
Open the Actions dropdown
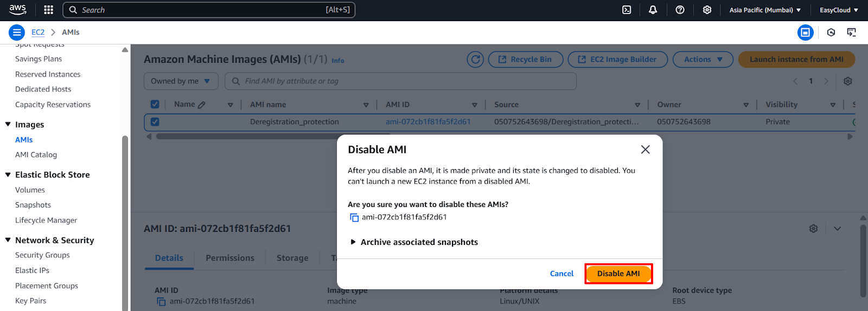pos(703,60)
